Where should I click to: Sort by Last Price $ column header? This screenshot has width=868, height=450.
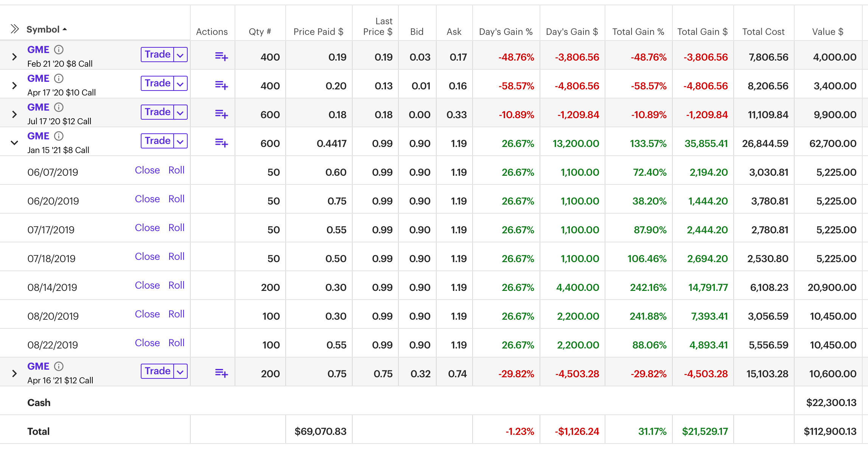click(x=377, y=27)
